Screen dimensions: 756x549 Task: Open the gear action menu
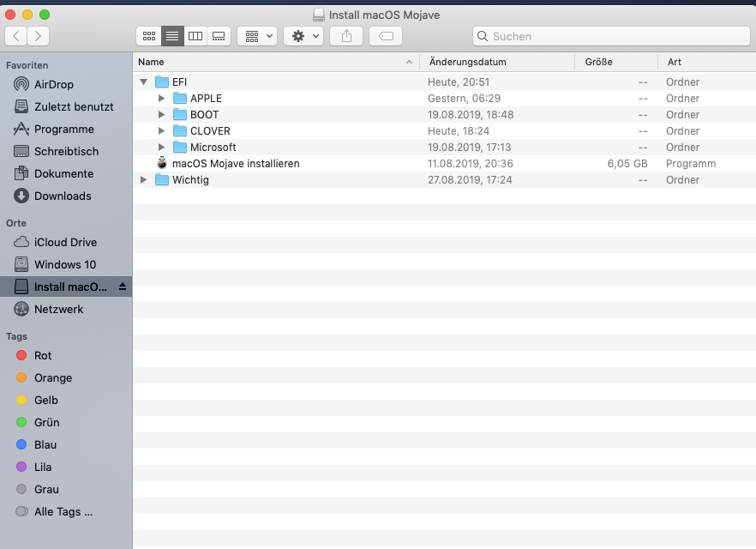coord(303,36)
